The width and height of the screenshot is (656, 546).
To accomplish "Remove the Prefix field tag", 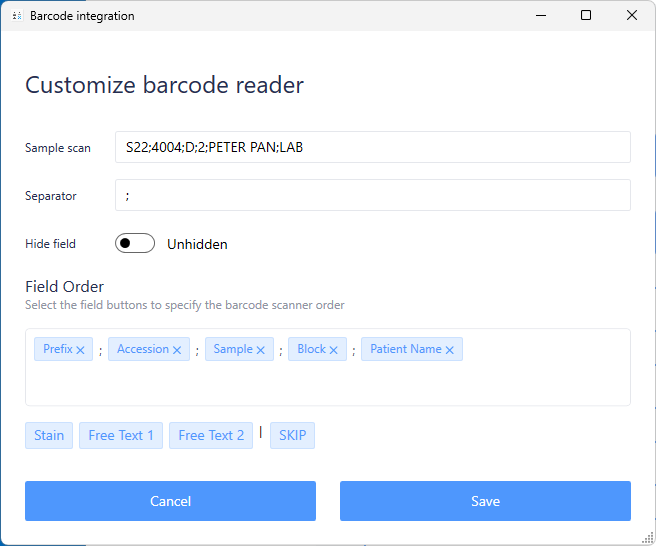I will tap(80, 350).
